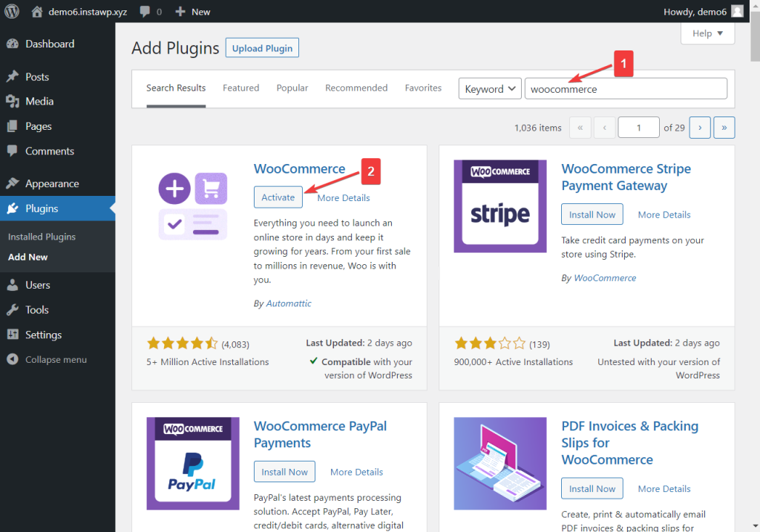Open the Keyword search type dropdown

(490, 89)
